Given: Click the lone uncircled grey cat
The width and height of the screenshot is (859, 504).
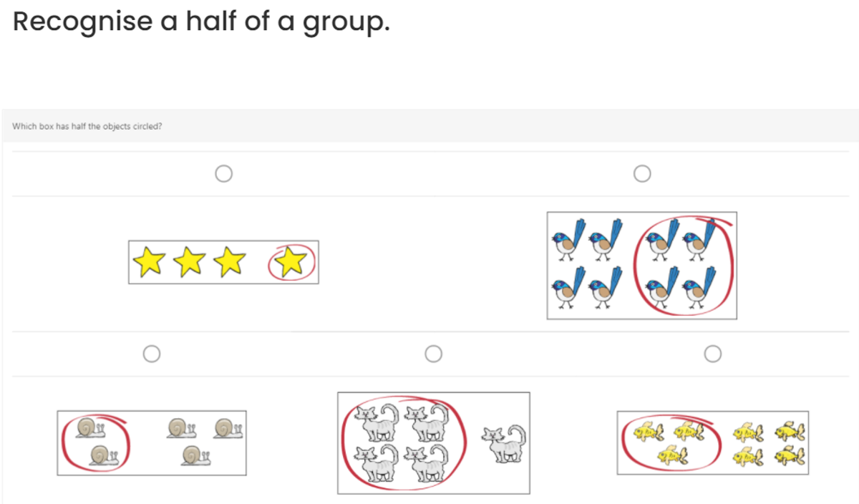Looking at the screenshot, I should click(x=505, y=441).
